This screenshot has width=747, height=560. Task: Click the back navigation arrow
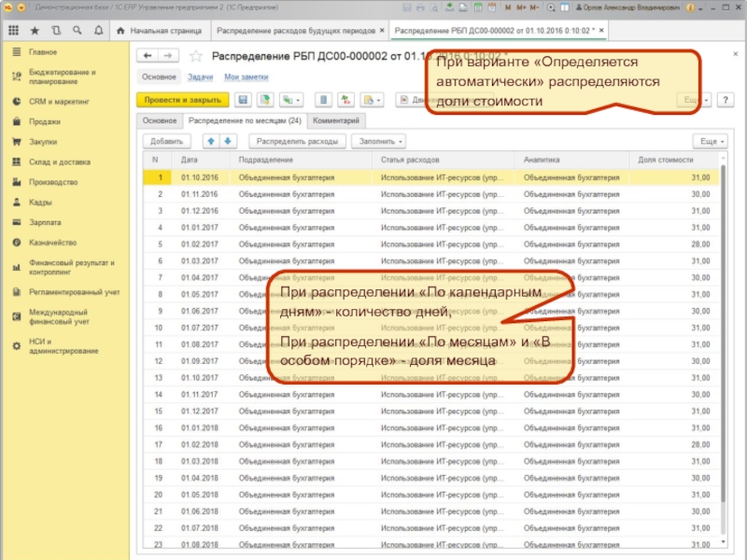tap(147, 56)
